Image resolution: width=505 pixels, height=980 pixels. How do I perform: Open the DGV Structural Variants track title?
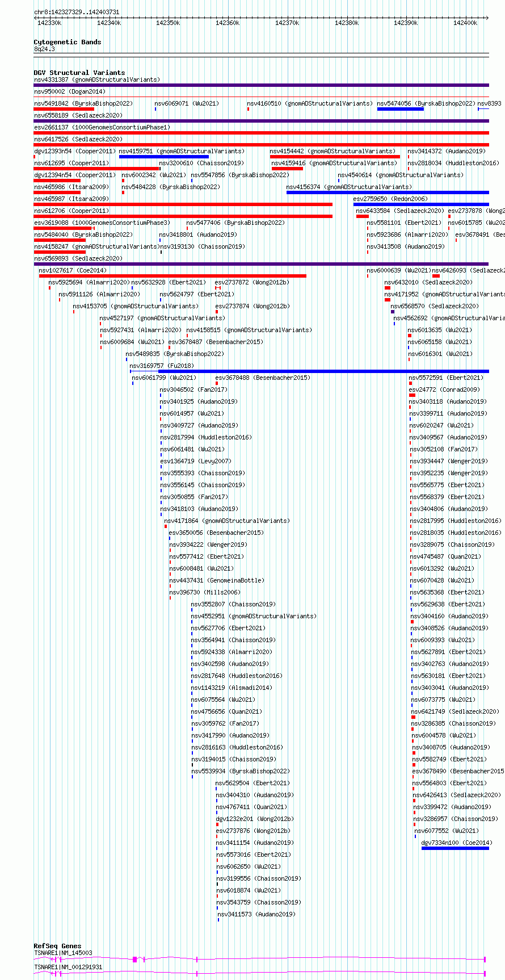(79, 73)
